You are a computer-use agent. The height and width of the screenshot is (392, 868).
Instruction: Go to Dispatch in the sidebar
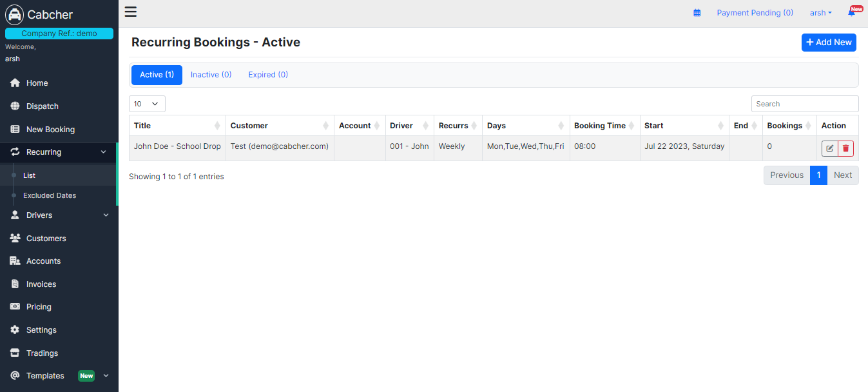point(42,106)
